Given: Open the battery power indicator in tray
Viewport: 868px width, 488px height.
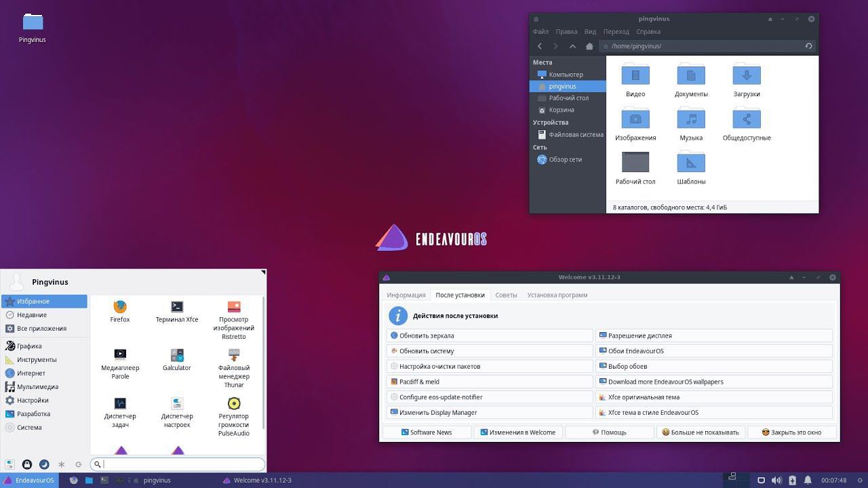Looking at the screenshot, I should (x=793, y=481).
